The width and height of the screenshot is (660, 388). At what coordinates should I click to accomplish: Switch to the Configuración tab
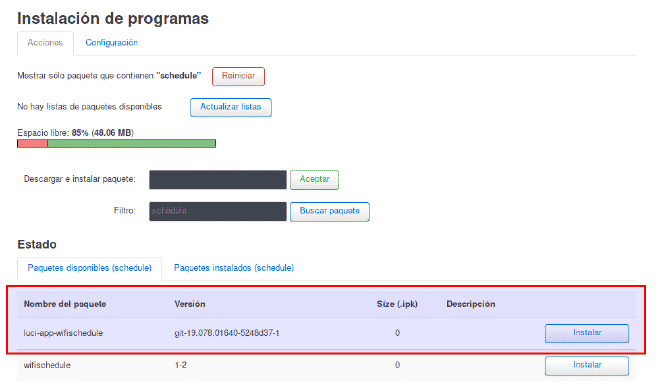point(112,43)
